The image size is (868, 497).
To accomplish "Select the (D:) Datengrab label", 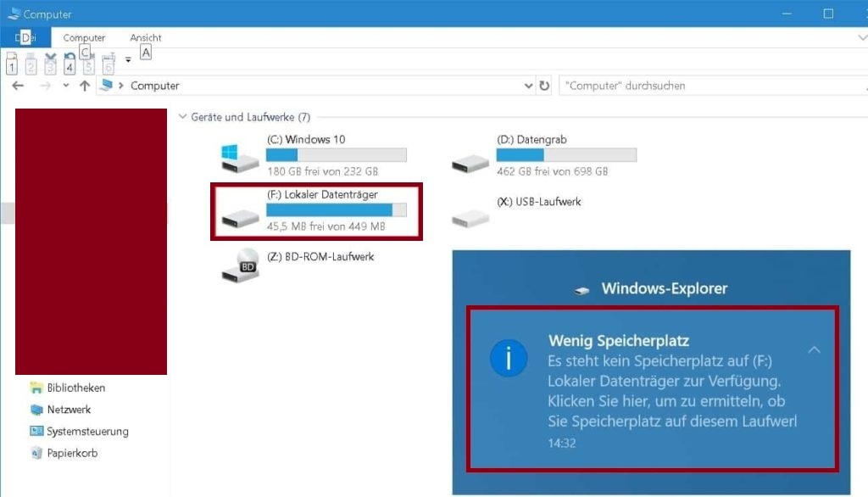I will [531, 140].
